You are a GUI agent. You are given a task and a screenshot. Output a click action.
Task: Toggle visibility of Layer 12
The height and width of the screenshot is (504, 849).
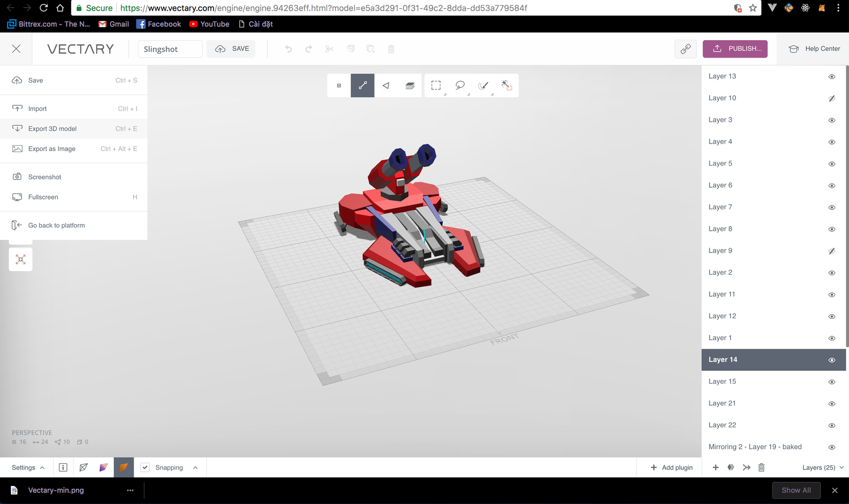click(832, 316)
